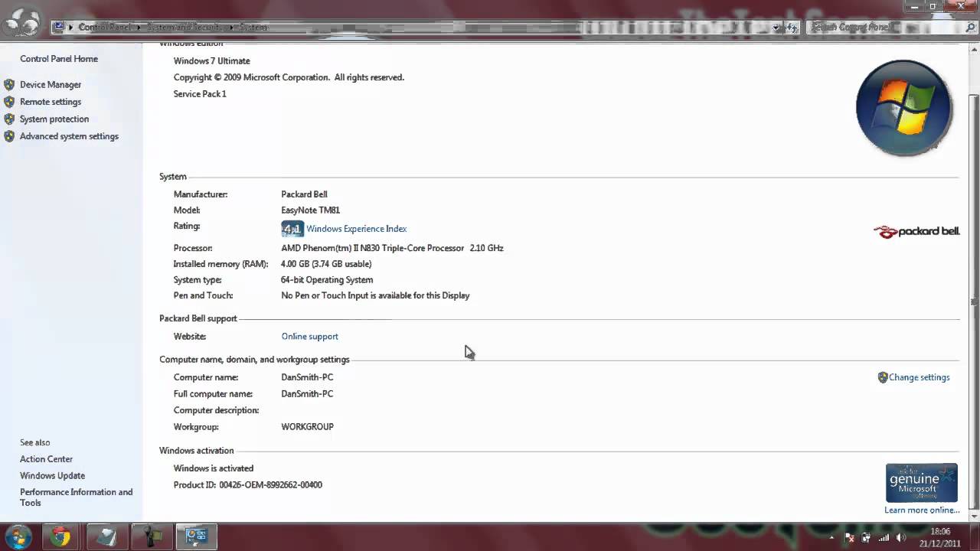Click the Action Center flag tray icon

point(850,537)
